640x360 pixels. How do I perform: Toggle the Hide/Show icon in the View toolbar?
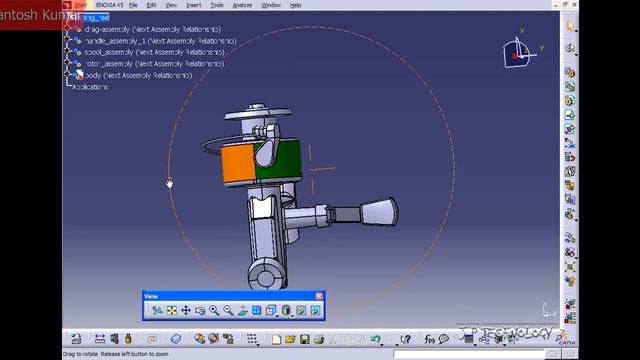point(301,311)
